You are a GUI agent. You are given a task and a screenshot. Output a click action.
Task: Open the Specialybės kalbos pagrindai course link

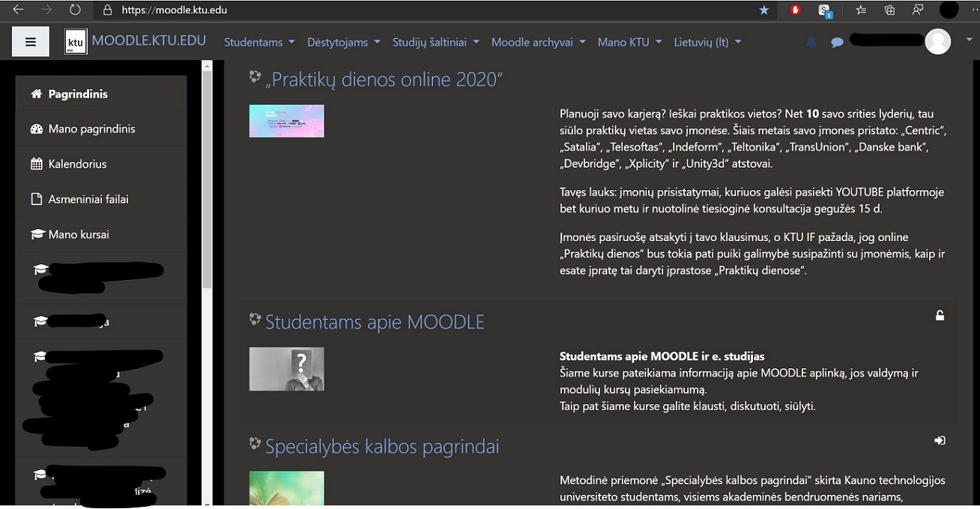click(x=382, y=447)
